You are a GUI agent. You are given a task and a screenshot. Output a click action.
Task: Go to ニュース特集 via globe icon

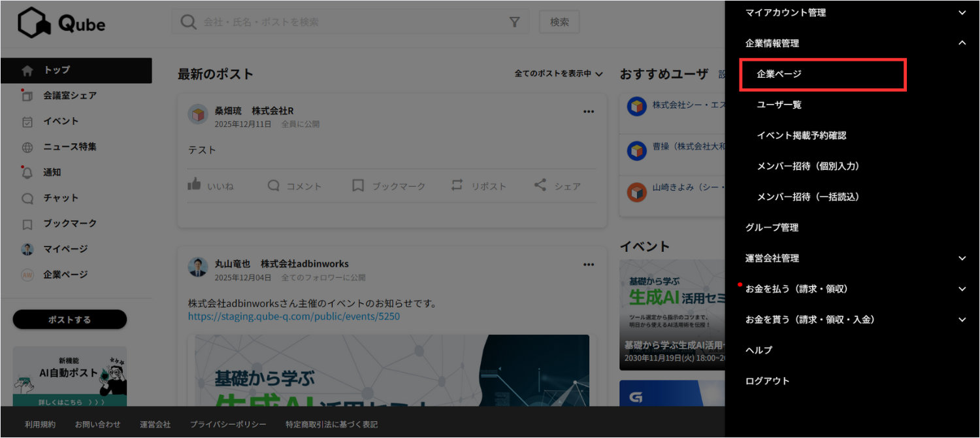(26, 146)
